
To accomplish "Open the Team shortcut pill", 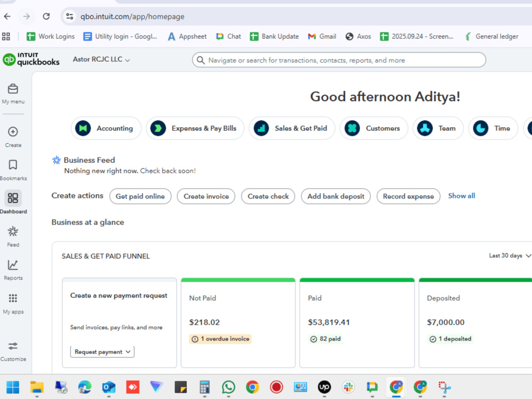I will pyautogui.click(x=438, y=128).
